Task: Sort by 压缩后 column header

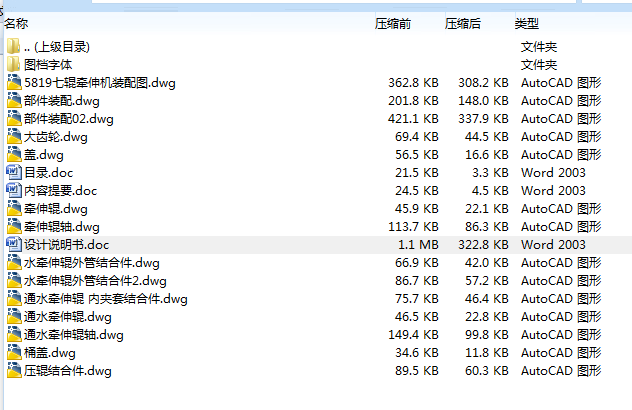Action: pyautogui.click(x=463, y=23)
